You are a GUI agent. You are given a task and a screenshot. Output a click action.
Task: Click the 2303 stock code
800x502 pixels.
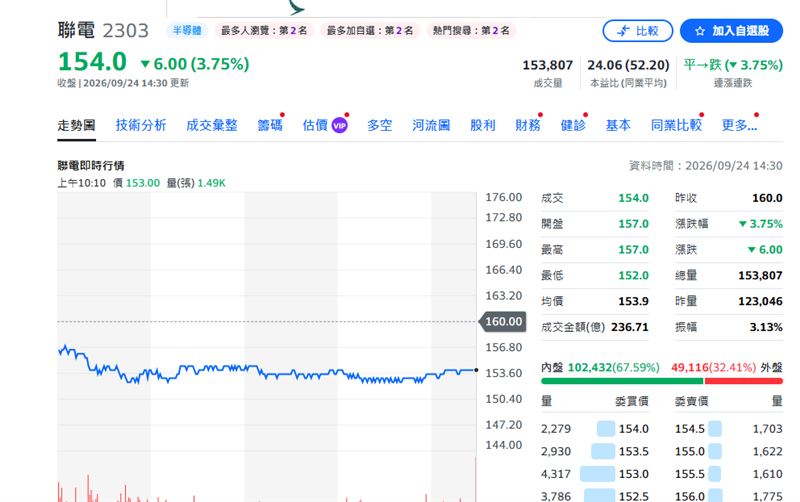coord(126,31)
